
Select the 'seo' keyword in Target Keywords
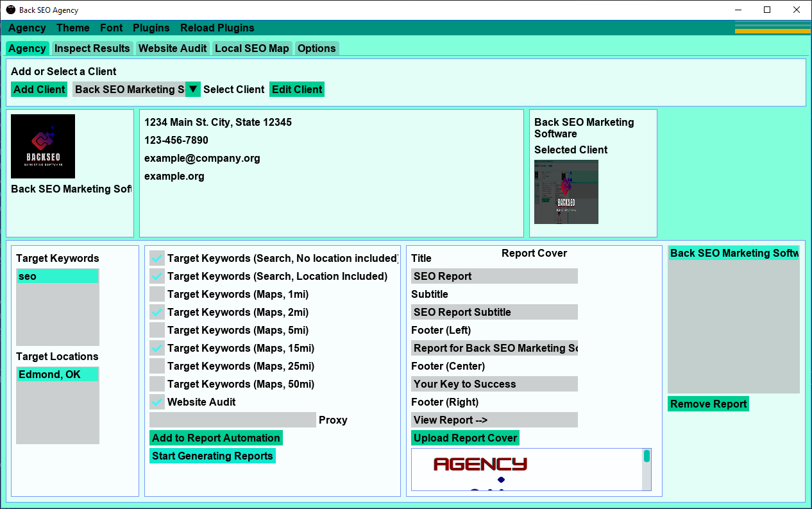tap(58, 276)
